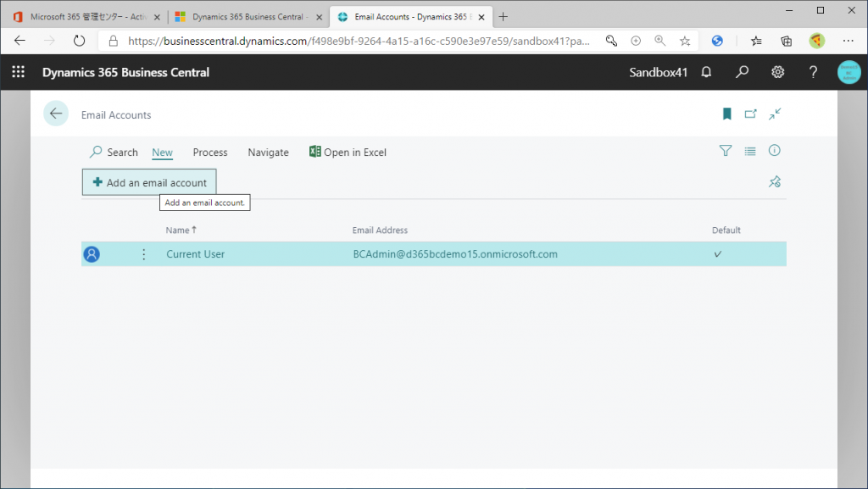Toggle the Default checkmark for Current User

click(718, 254)
